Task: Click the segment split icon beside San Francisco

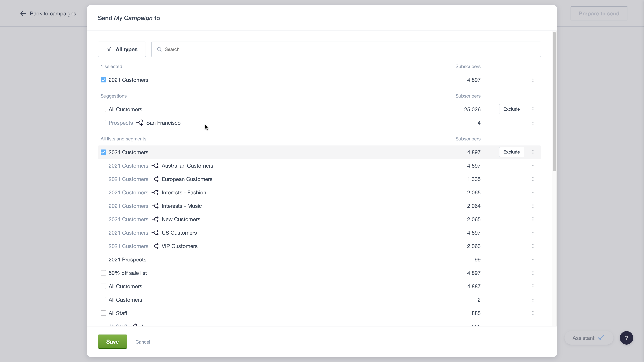Action: tap(140, 123)
